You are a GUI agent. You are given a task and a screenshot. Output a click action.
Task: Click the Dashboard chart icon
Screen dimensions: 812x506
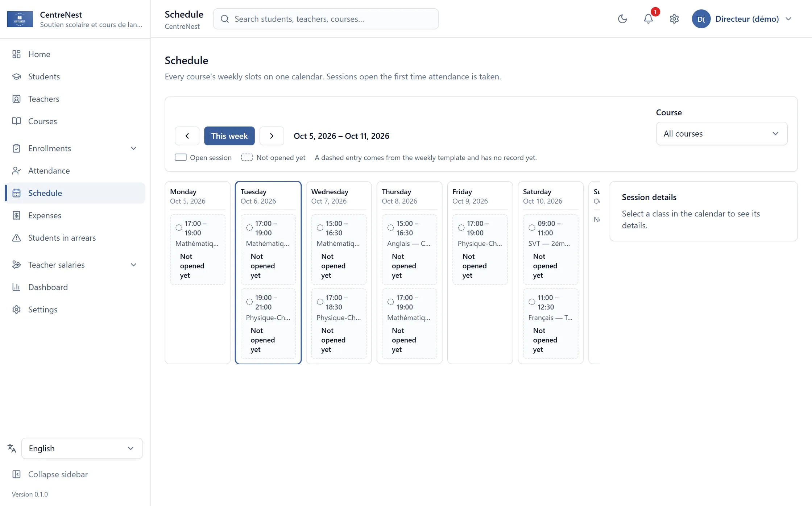click(16, 287)
